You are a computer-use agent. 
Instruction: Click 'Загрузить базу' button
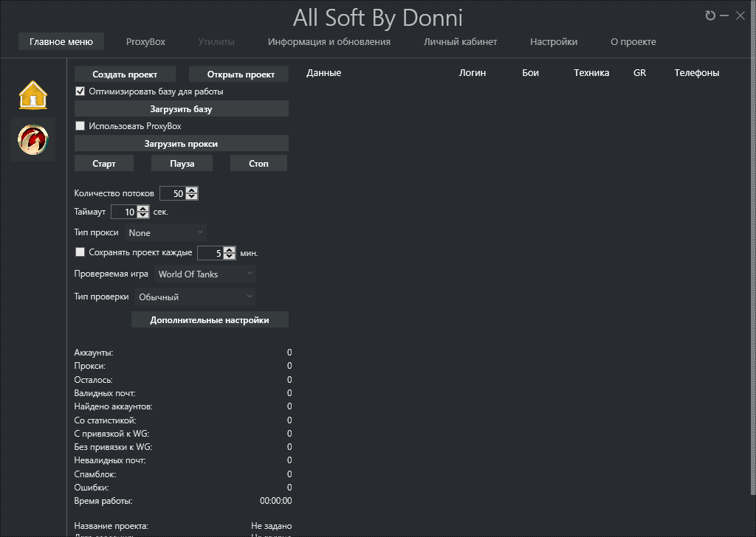(181, 109)
